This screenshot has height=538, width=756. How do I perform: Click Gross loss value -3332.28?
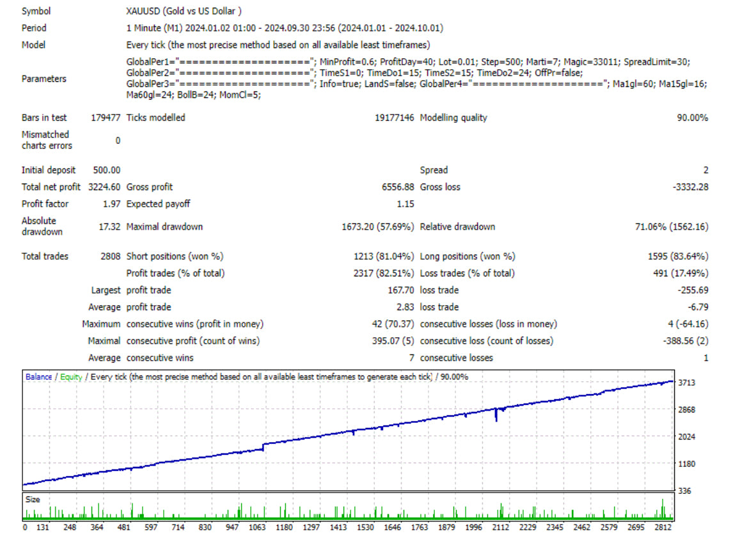690,187
